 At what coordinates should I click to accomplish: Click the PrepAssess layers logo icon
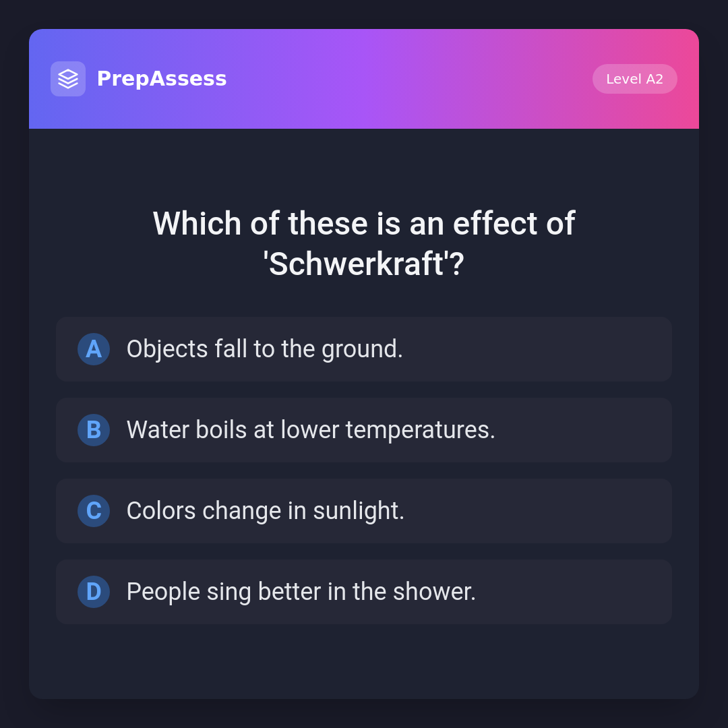point(68,79)
